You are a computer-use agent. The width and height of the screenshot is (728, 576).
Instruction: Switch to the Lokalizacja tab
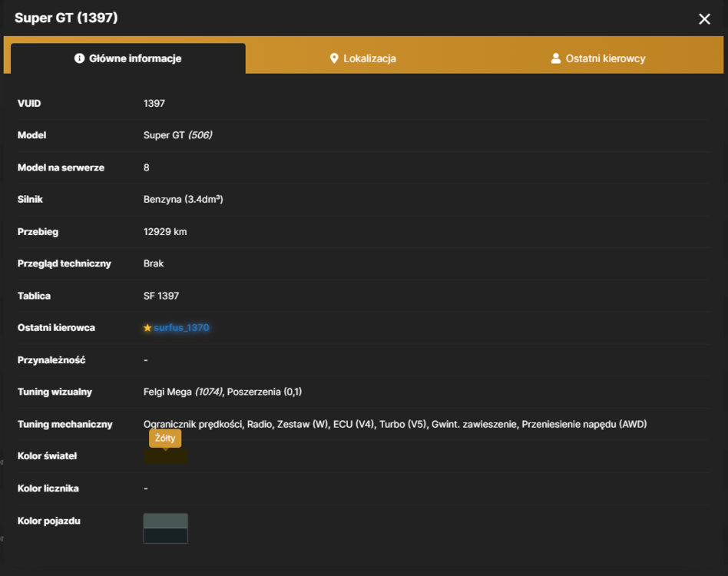click(x=362, y=58)
